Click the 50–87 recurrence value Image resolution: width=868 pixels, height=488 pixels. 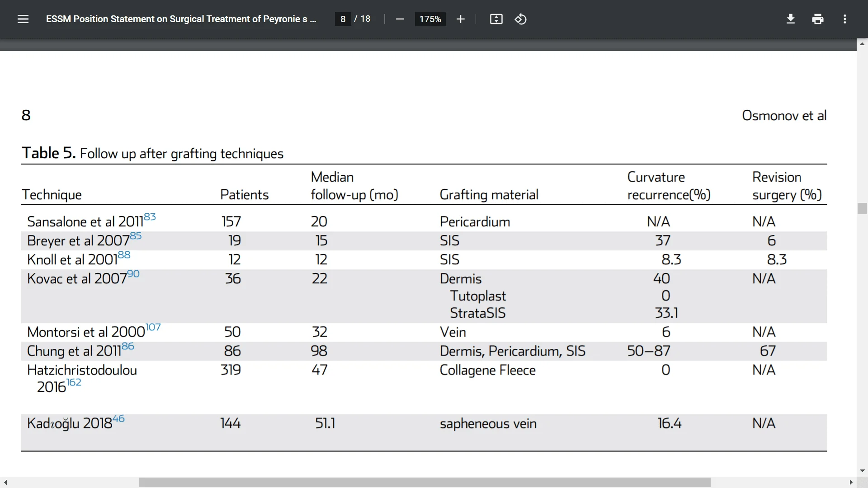(x=649, y=351)
